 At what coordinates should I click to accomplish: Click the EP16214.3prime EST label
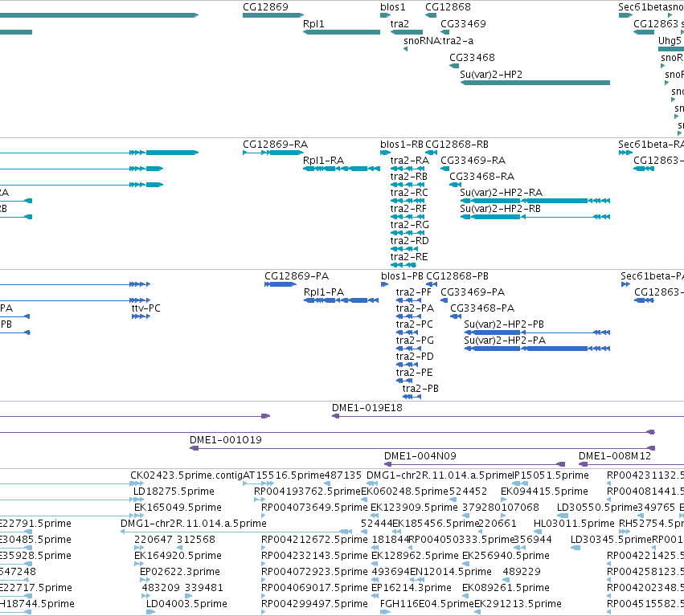tap(412, 588)
